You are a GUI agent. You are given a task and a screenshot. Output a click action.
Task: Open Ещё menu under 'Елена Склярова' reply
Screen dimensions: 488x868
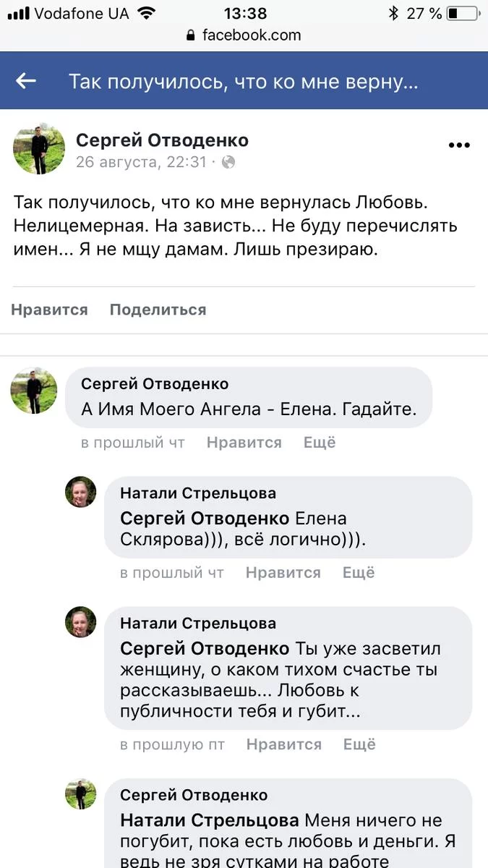tap(359, 573)
